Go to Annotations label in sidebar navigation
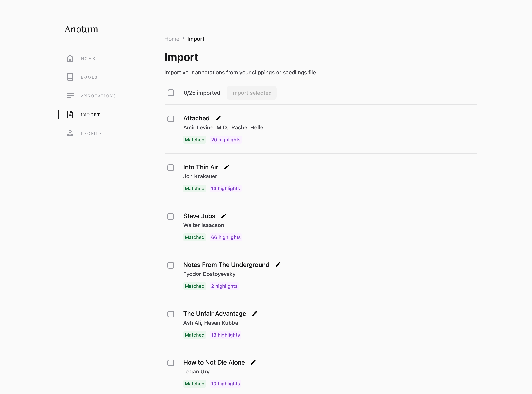The image size is (532, 394). [x=98, y=96]
